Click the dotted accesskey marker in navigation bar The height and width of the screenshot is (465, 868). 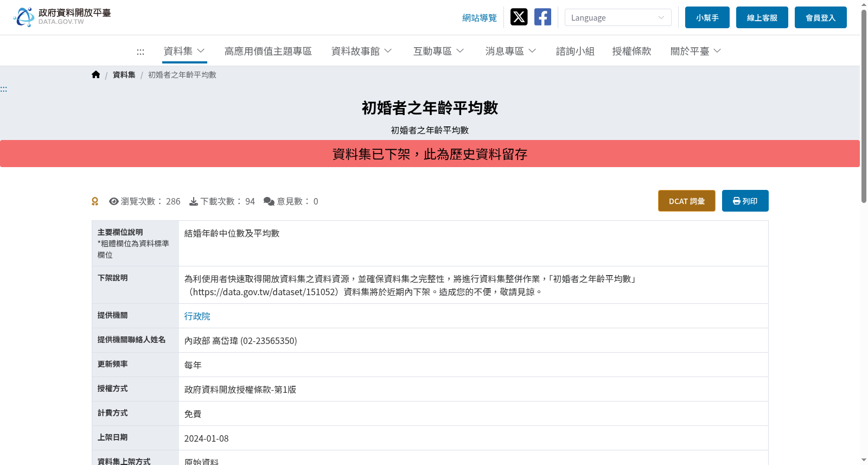[x=141, y=52]
